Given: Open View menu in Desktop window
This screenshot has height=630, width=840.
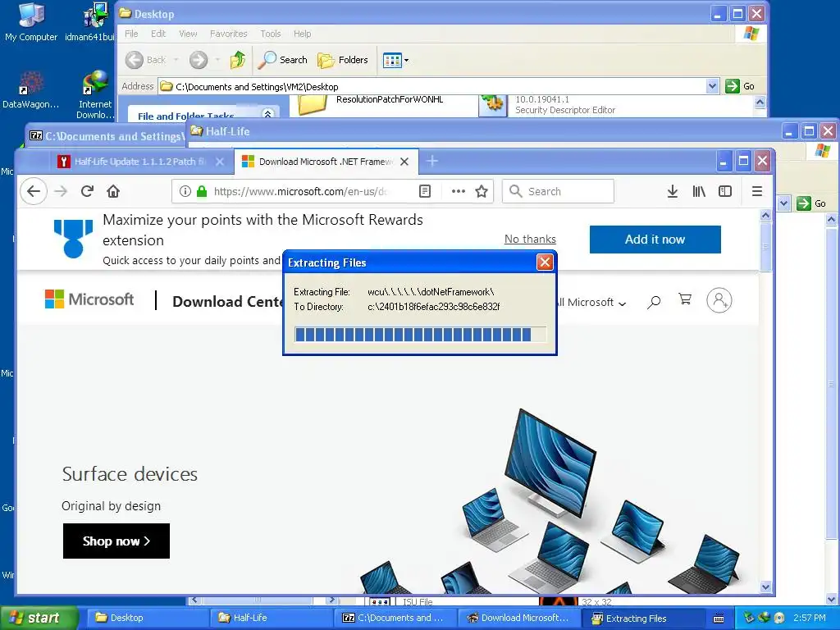Looking at the screenshot, I should (188, 34).
